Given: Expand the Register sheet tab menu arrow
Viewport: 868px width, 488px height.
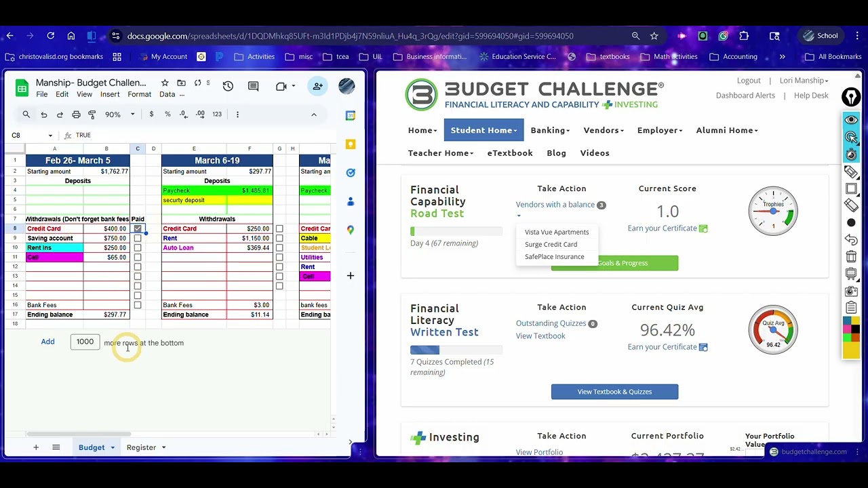Looking at the screenshot, I should (163, 447).
